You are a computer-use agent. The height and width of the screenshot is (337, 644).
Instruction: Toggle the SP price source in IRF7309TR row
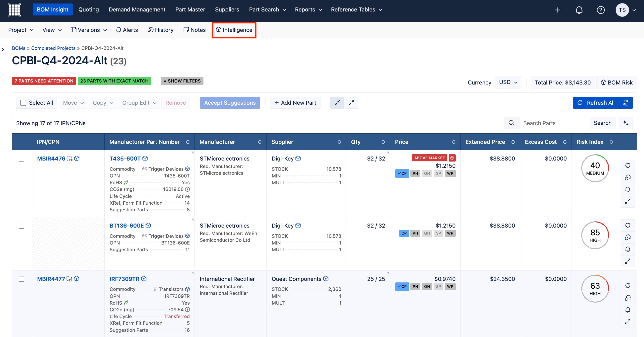(x=438, y=286)
